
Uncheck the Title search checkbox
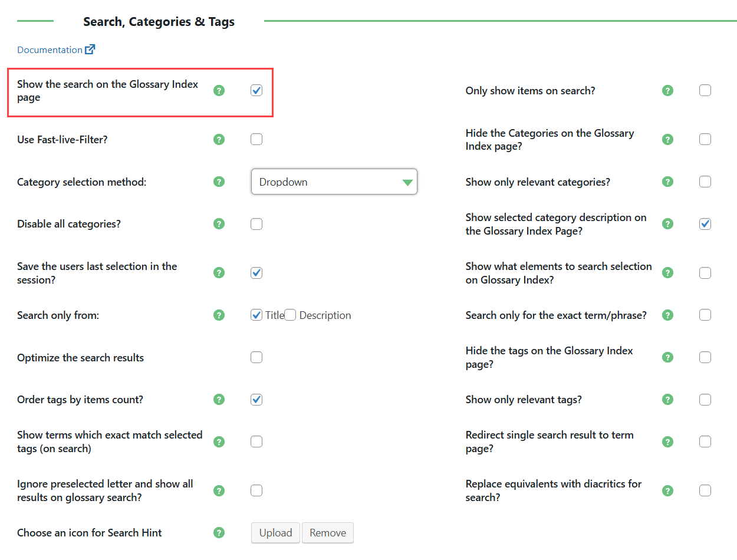[x=256, y=315]
